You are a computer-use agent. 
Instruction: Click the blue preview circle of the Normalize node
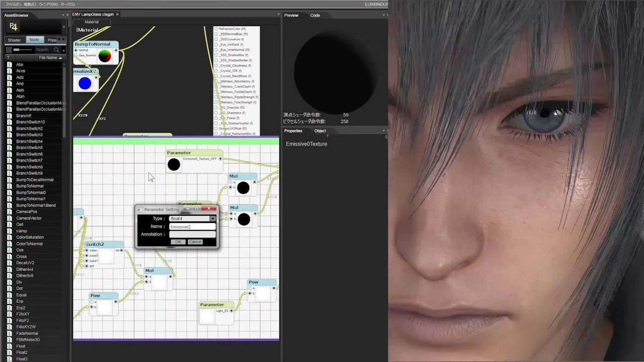tap(85, 83)
